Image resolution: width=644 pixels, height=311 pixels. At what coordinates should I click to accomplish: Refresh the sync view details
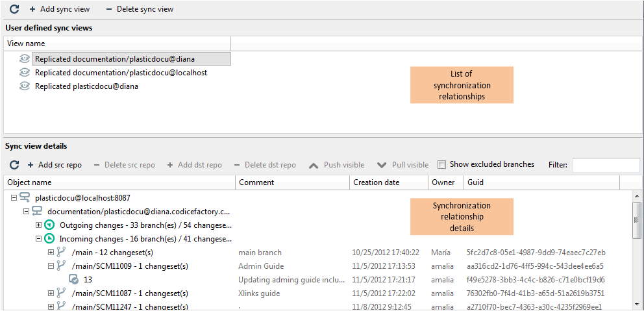14,165
